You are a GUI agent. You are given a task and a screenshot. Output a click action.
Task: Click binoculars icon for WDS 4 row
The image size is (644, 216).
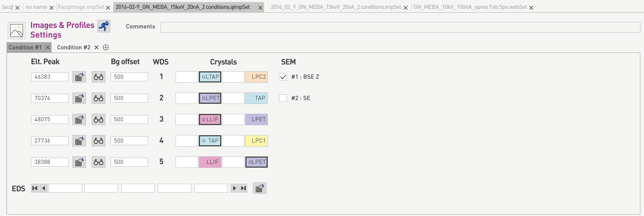tap(98, 141)
